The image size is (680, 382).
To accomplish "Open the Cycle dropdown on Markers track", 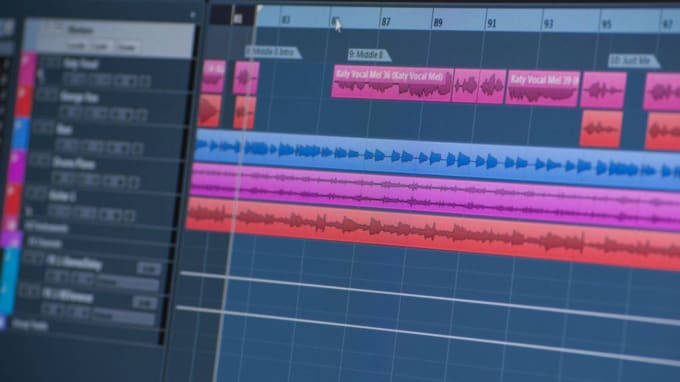I will click(x=101, y=46).
